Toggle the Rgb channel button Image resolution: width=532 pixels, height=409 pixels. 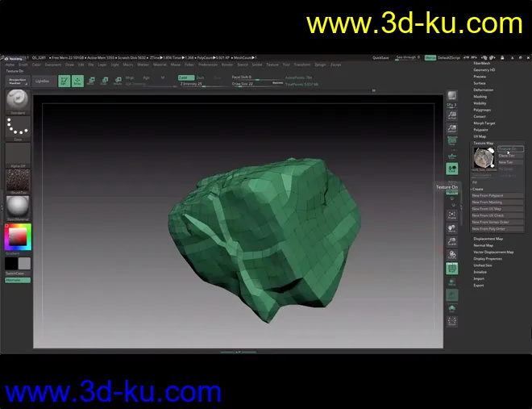[x=146, y=77]
